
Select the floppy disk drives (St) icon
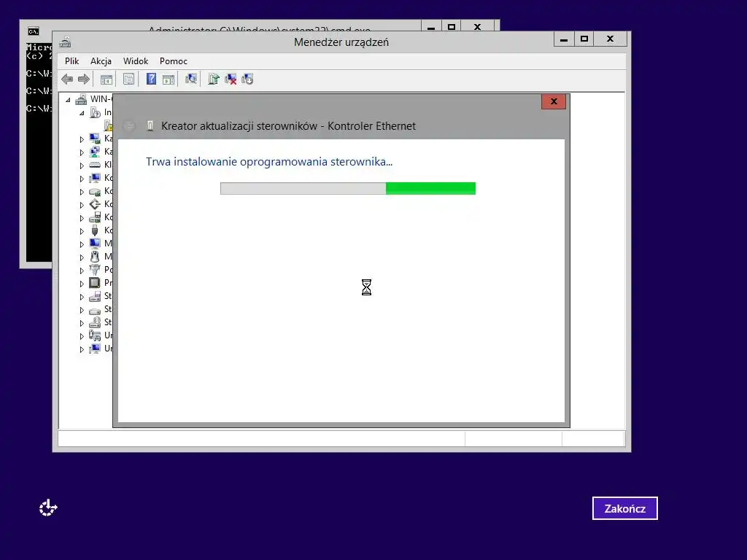95,296
